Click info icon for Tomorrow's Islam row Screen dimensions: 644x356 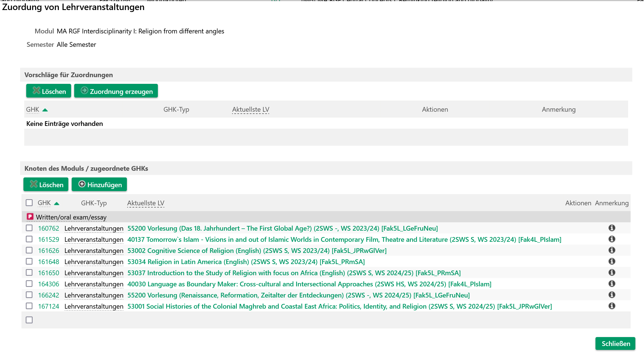click(x=612, y=239)
